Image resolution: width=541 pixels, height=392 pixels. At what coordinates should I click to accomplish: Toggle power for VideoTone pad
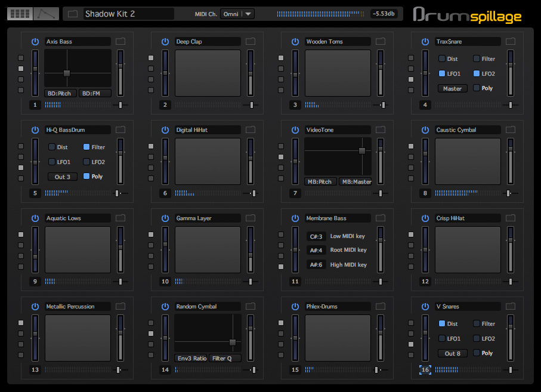point(295,130)
